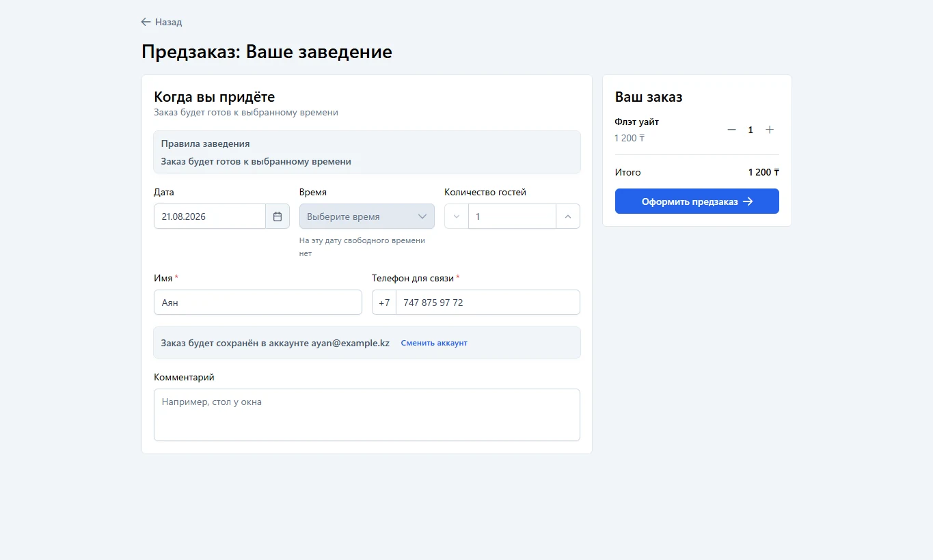933x560 pixels.
Task: Go back using the Назад link
Action: point(161,22)
